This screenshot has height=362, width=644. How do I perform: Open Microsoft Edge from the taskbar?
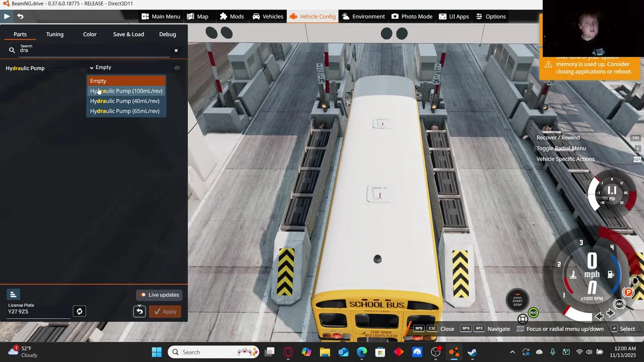pos(362,352)
